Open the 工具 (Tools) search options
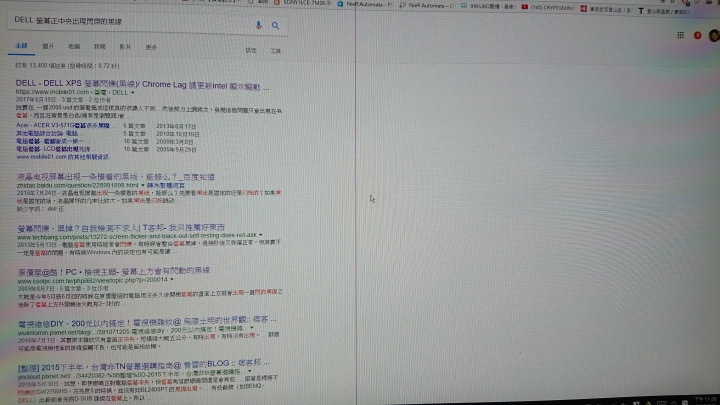720x405 pixels. tap(275, 51)
